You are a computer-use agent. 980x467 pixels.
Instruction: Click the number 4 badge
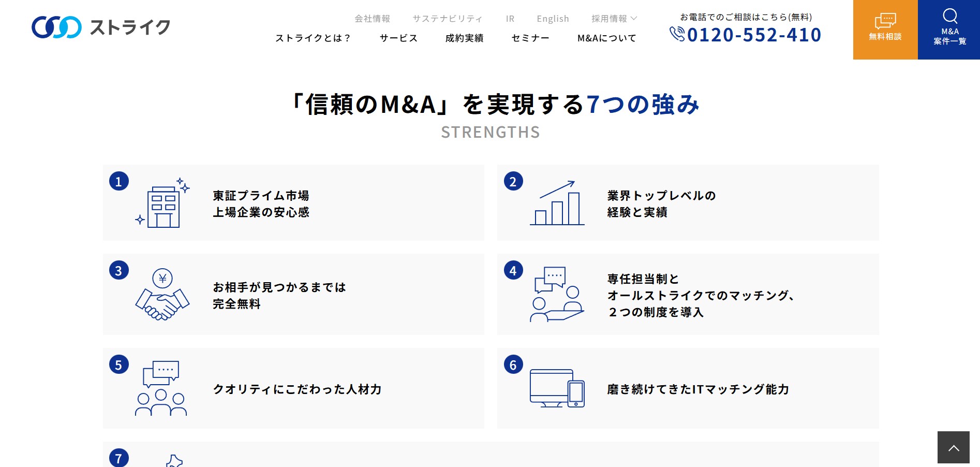coord(513,270)
